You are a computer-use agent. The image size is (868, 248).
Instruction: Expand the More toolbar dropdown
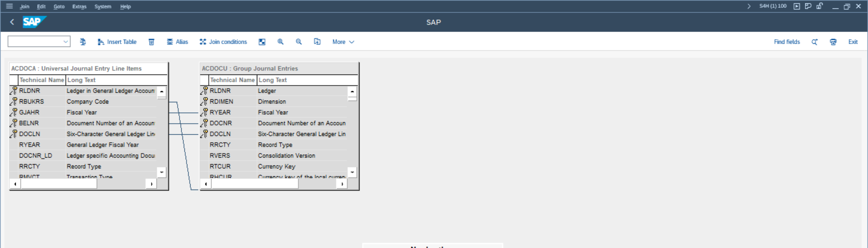pos(343,42)
